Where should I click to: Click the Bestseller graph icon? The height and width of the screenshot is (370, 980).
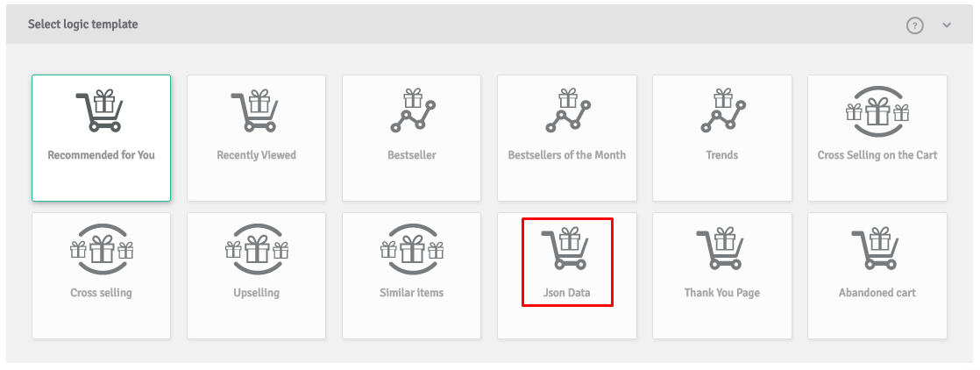point(412,110)
